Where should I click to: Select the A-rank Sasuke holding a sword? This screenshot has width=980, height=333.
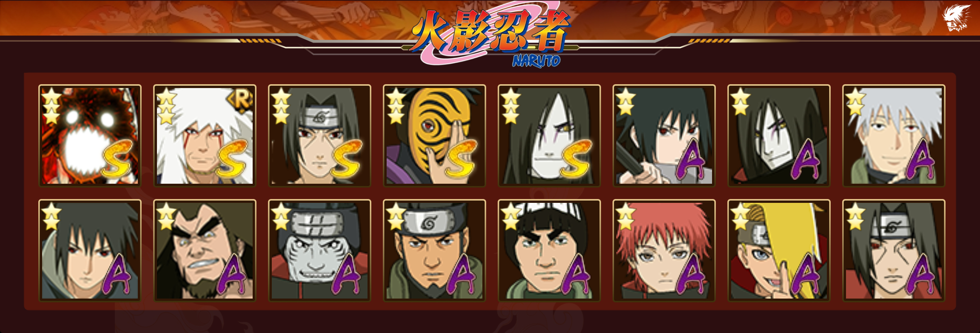(x=664, y=135)
